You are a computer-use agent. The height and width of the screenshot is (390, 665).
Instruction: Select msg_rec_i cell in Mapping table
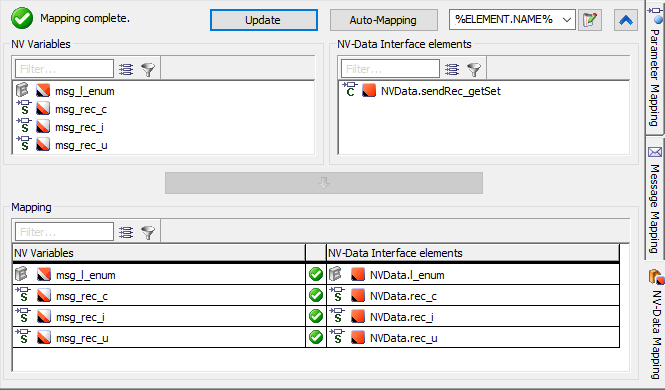159,316
